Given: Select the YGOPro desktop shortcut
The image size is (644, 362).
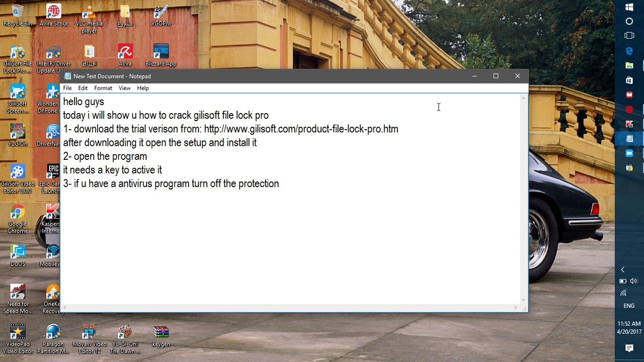Looking at the screenshot, I should [x=161, y=15].
